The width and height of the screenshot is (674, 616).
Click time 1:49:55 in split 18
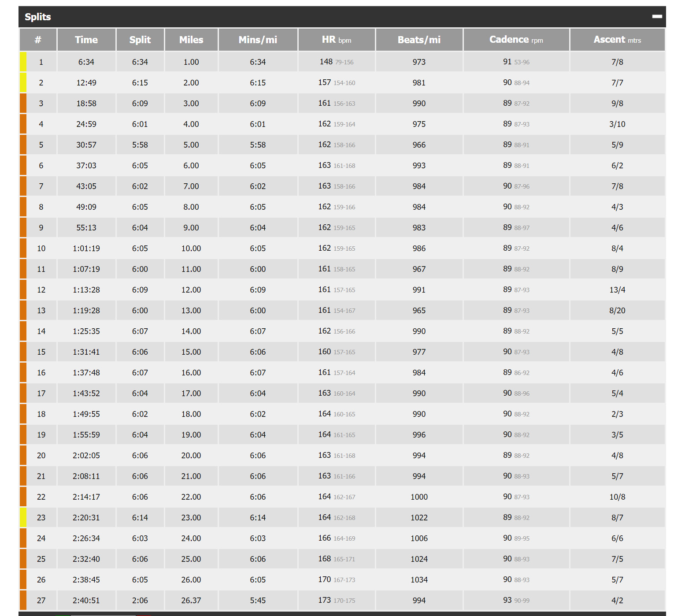[x=86, y=414]
